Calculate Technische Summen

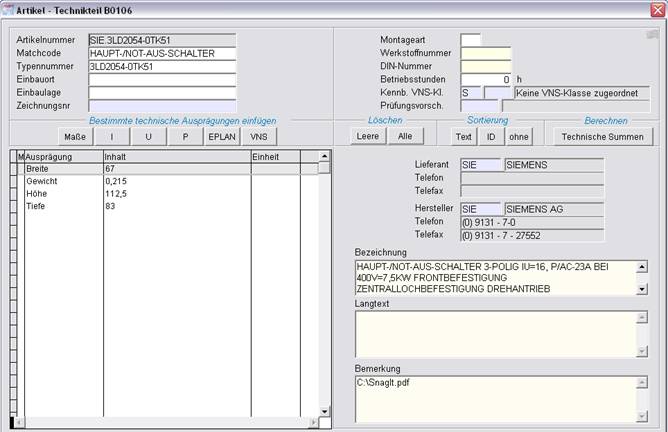[x=603, y=136]
